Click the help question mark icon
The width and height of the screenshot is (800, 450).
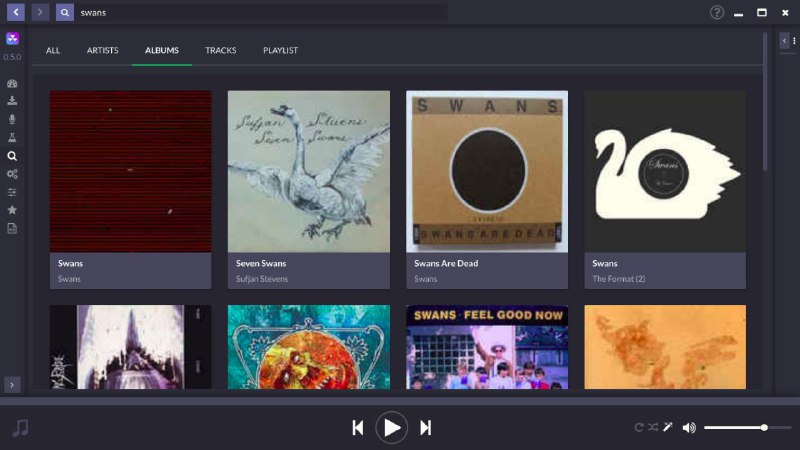[x=717, y=13]
